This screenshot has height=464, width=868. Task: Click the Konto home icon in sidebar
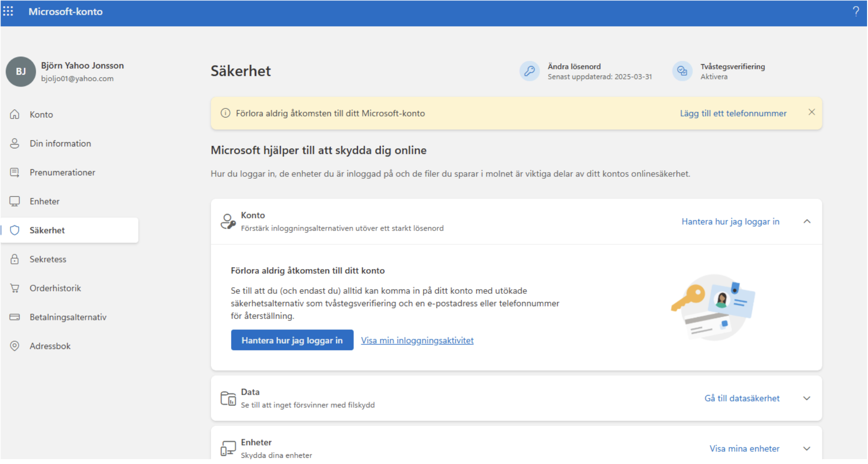pos(15,115)
